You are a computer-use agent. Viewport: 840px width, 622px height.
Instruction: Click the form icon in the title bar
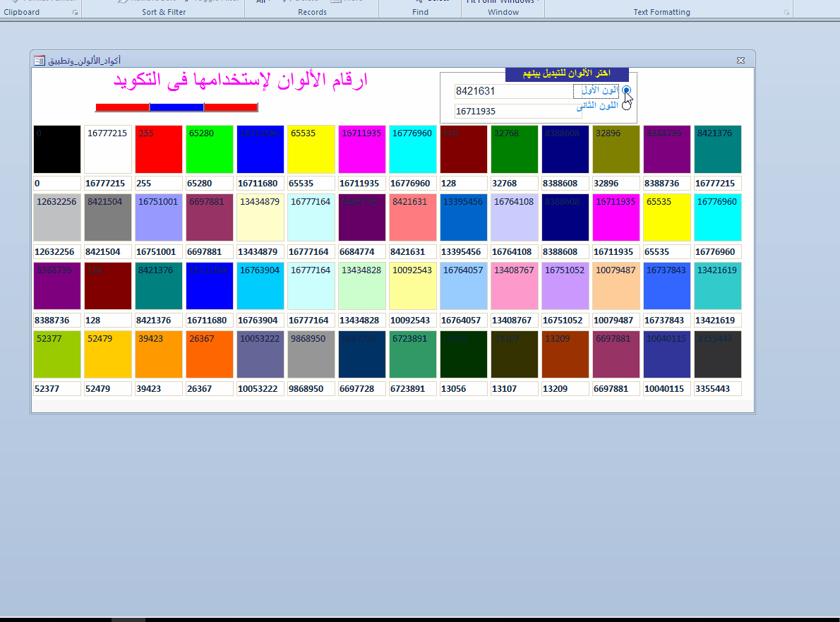point(40,61)
